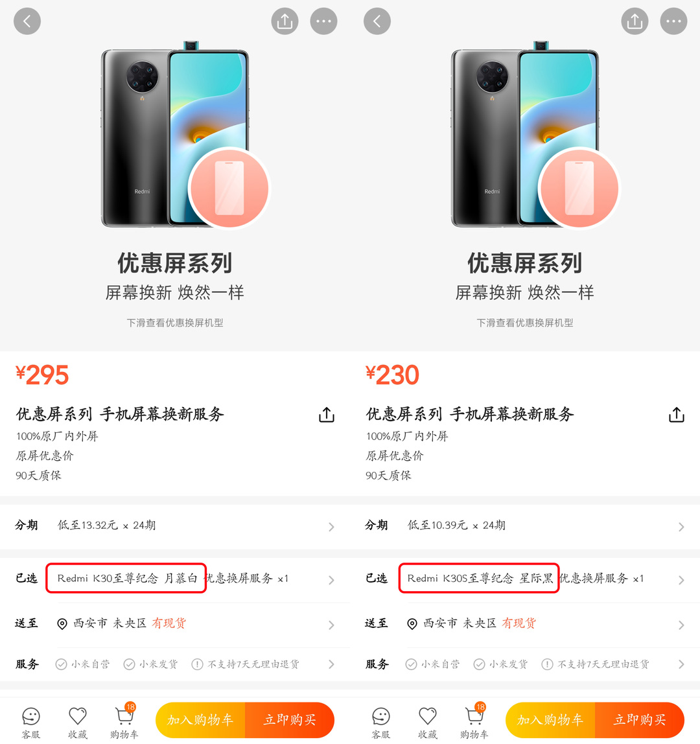Viewport: 700px width, 744px height.
Task: Tap the 小米发货 check mark on the right page
Action: 480,664
